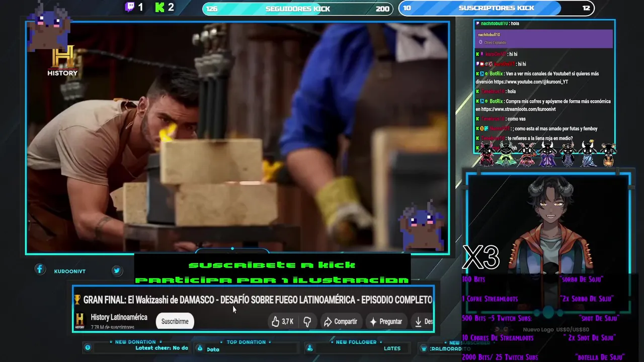Click the Preguntar button

point(385,321)
